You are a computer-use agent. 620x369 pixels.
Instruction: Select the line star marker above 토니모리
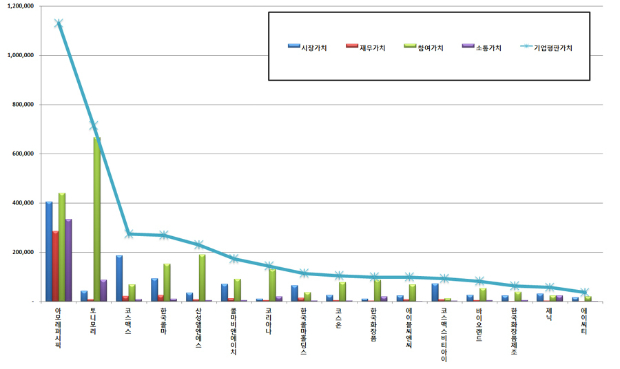click(94, 126)
